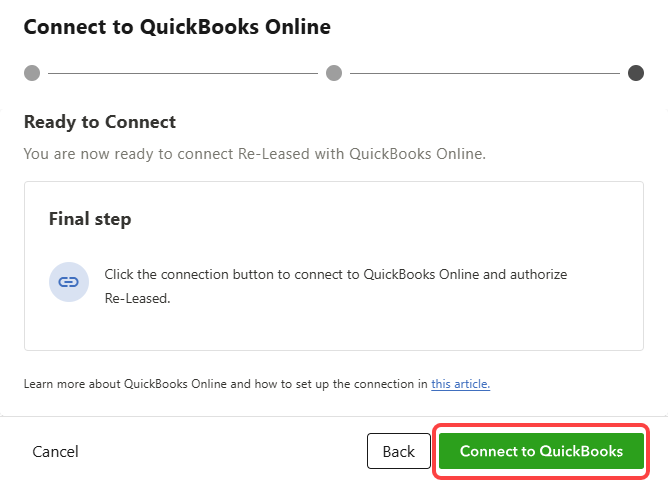Click the 'QuickBooks Online and authorize' instruction phrase
This screenshot has height=480, width=670.
[465, 273]
